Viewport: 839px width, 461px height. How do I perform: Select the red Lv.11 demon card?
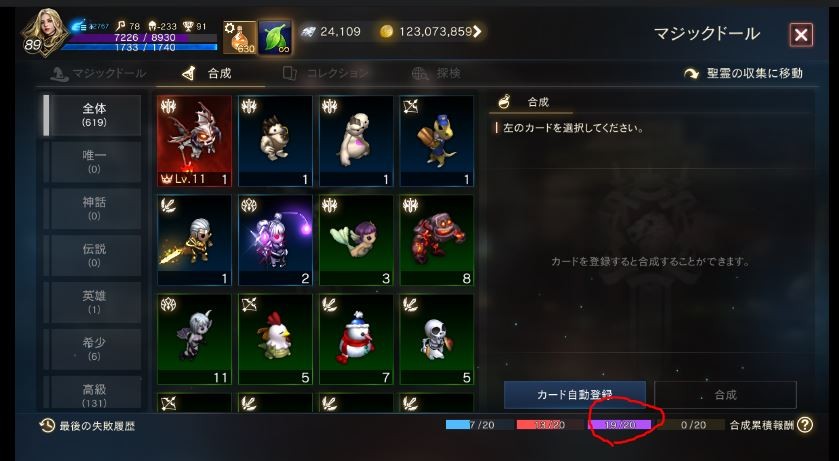pos(194,141)
